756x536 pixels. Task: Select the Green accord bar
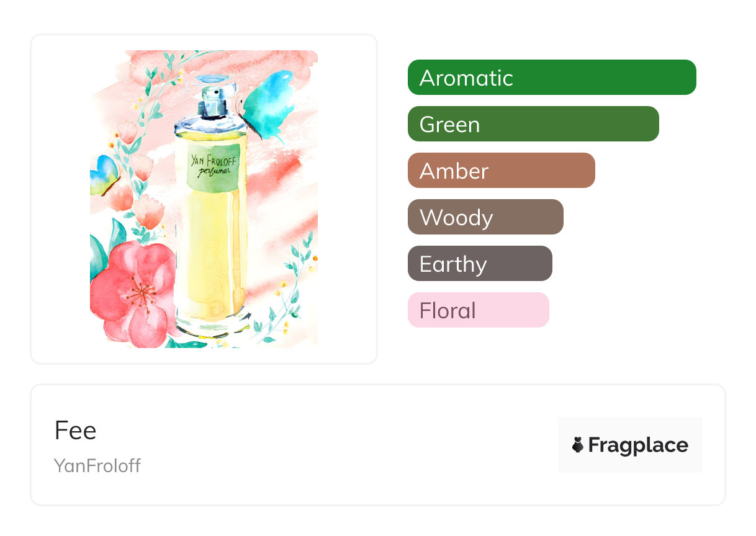(533, 124)
